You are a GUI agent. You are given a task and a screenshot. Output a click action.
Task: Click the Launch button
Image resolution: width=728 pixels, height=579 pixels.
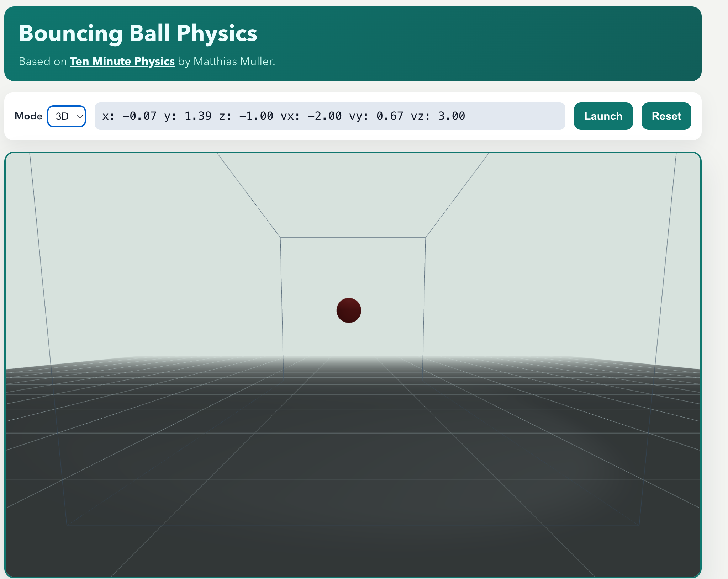[x=603, y=116]
